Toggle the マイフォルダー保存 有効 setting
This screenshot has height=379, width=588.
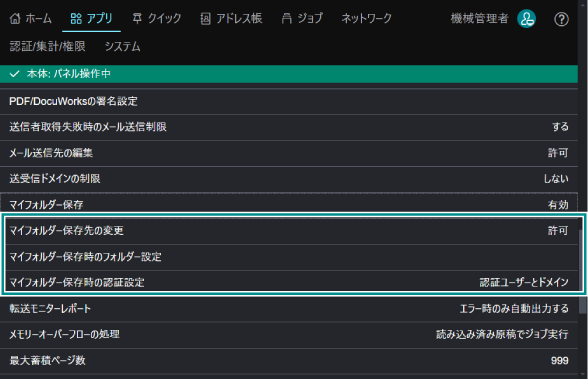point(289,204)
